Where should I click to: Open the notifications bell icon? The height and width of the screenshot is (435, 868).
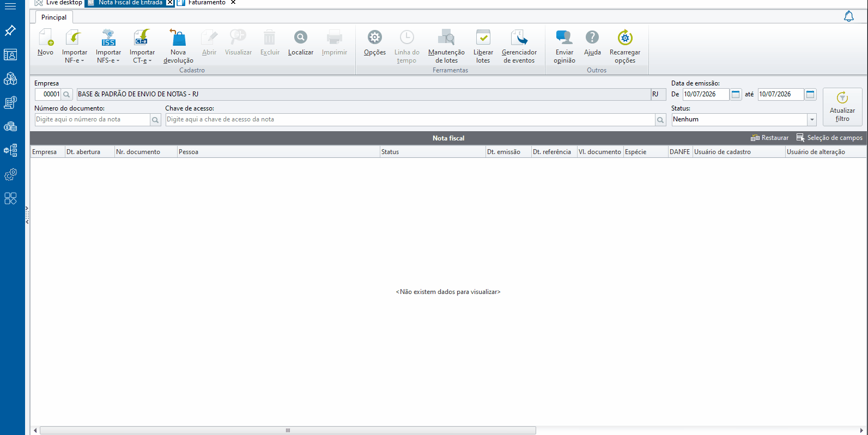[849, 16]
